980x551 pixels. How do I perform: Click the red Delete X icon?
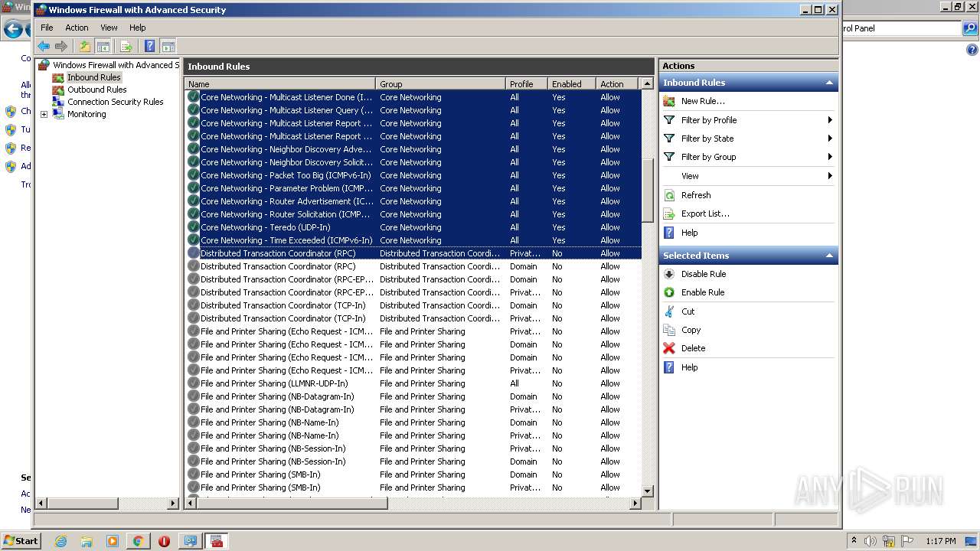[669, 348]
